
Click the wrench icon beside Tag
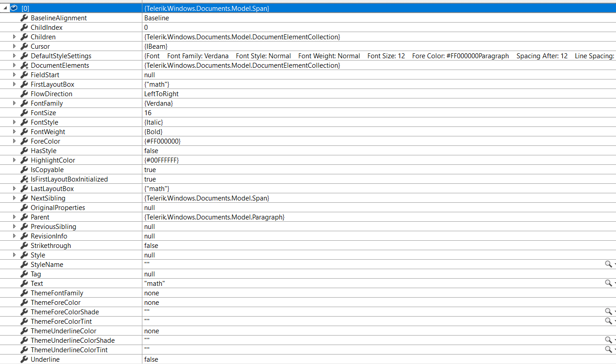tap(24, 274)
